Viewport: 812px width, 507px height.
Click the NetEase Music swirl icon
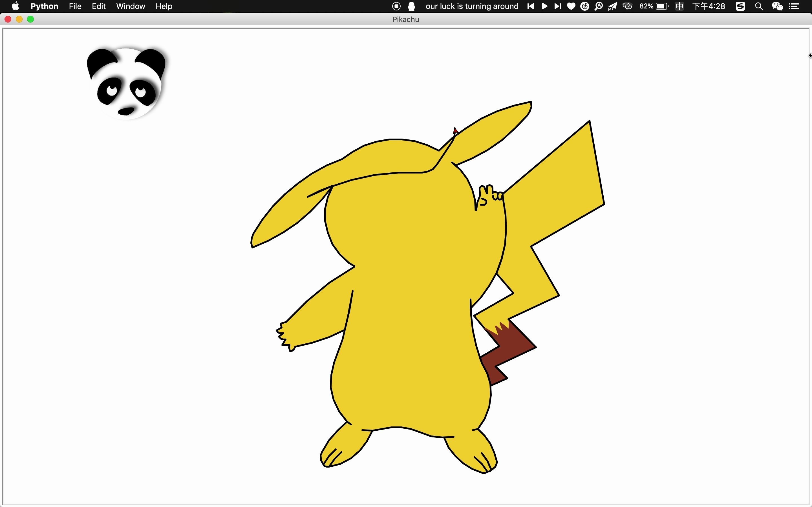[x=584, y=6]
